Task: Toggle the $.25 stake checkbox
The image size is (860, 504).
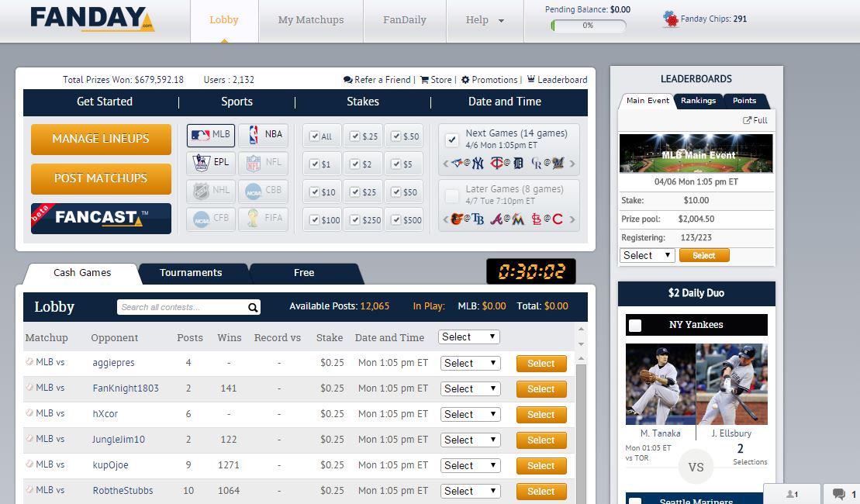Action: point(355,136)
